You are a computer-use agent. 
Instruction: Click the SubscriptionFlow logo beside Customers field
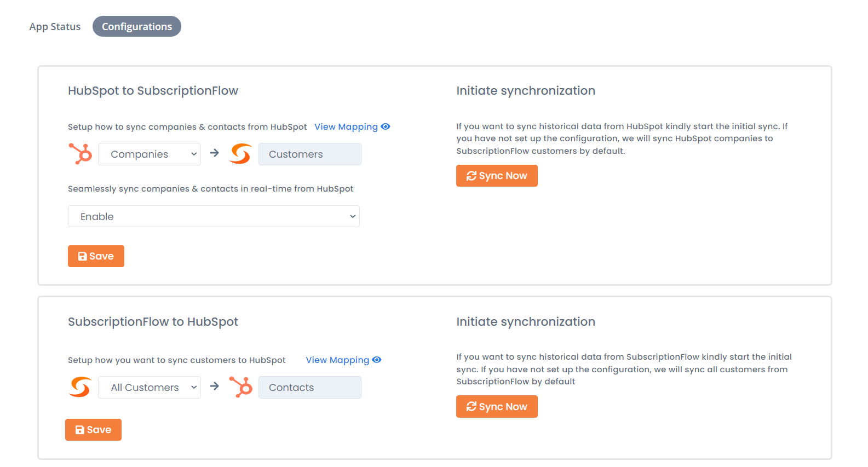(x=241, y=154)
